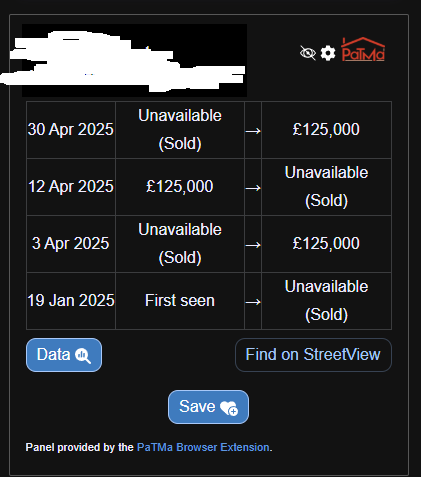Click the arrow in the 19 Jan row
This screenshot has width=421, height=477.
coord(253,302)
